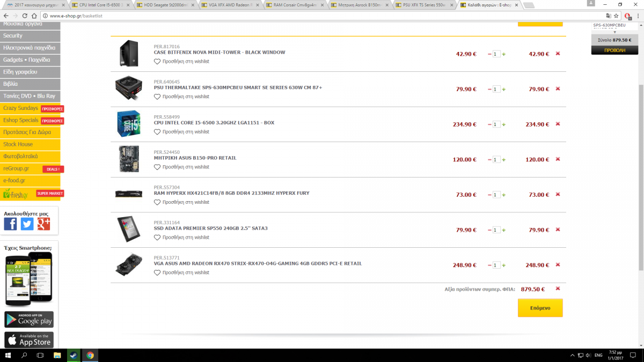Decrease quantity of RAM HYPERX FURY
The image size is (644, 362).
point(489,195)
